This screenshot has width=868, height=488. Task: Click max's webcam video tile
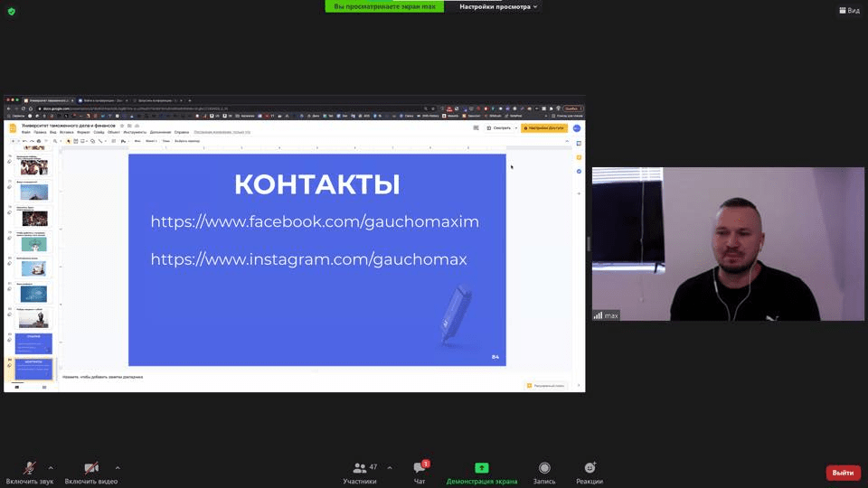click(x=728, y=244)
